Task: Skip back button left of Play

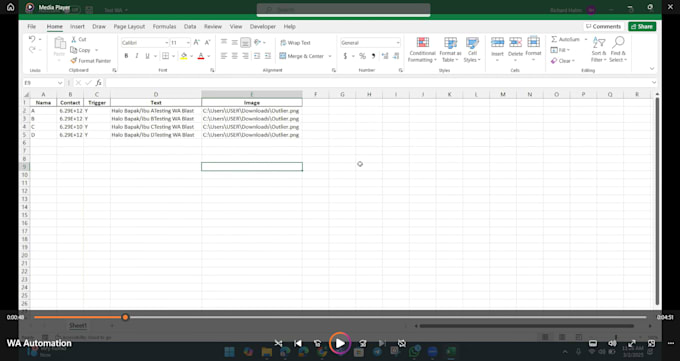Action: [317, 343]
